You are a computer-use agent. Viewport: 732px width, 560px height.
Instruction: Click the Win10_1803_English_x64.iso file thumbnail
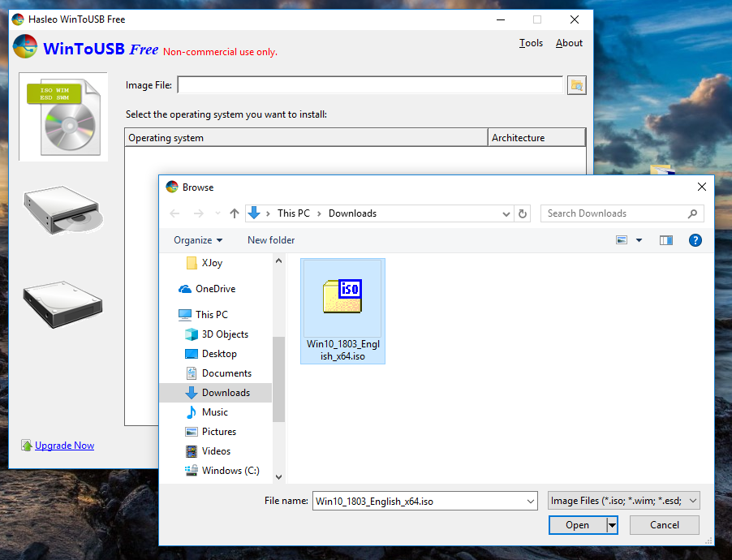[342, 311]
